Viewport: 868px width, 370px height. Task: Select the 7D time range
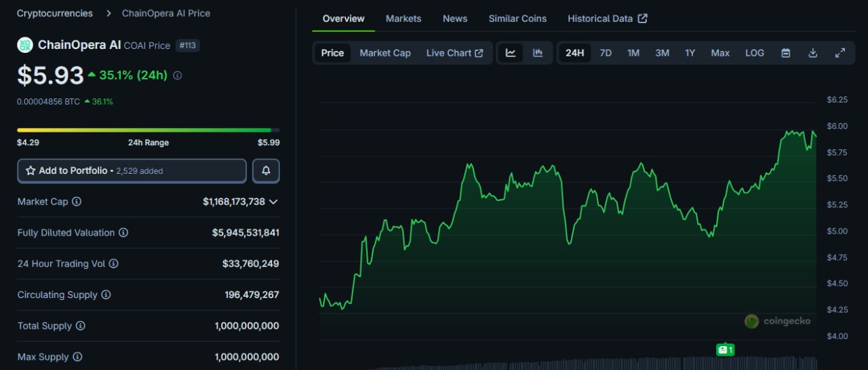tap(606, 53)
